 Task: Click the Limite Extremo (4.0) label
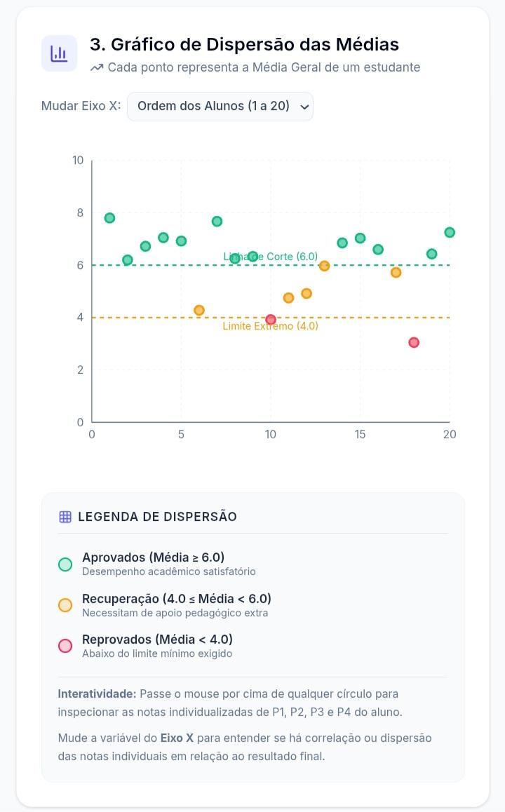pos(270,326)
